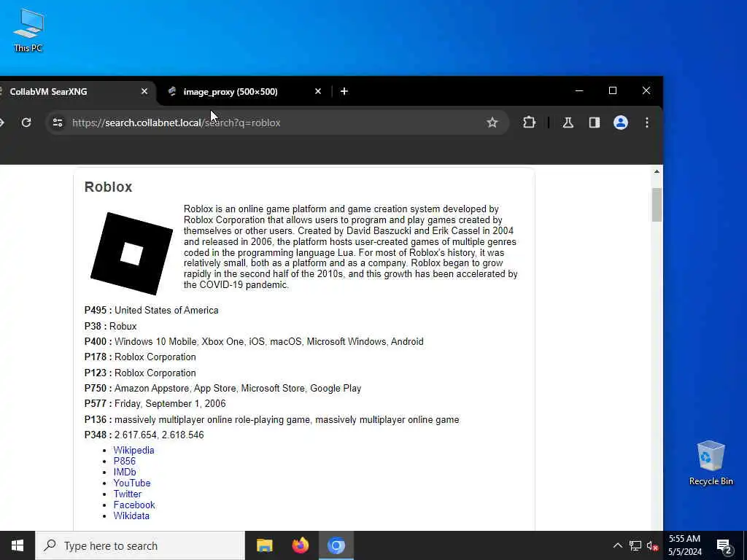Open Chrome Labs flask icon
The height and width of the screenshot is (560, 747).
click(x=568, y=122)
